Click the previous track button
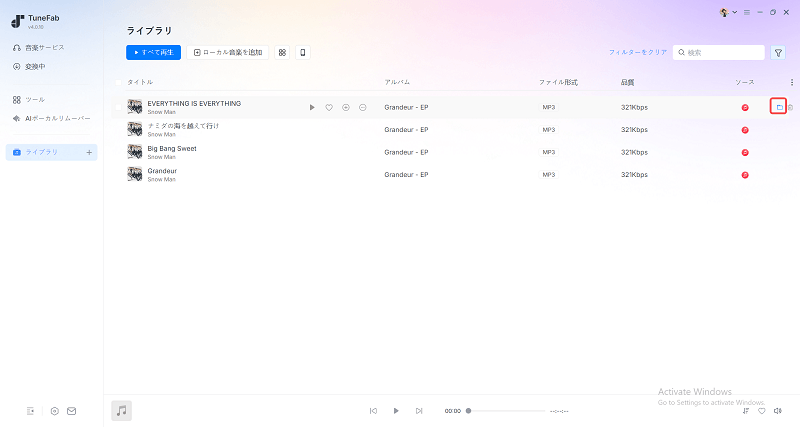This screenshot has width=800, height=427. point(373,411)
